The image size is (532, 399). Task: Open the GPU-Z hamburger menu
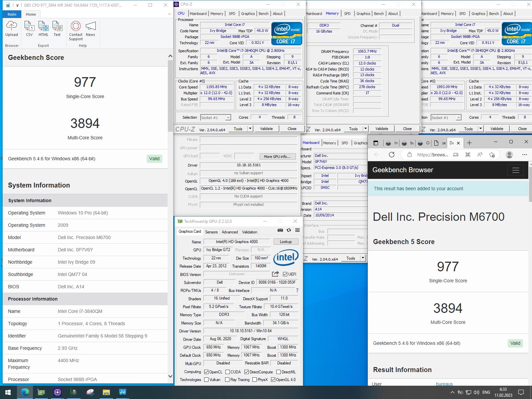297,230
